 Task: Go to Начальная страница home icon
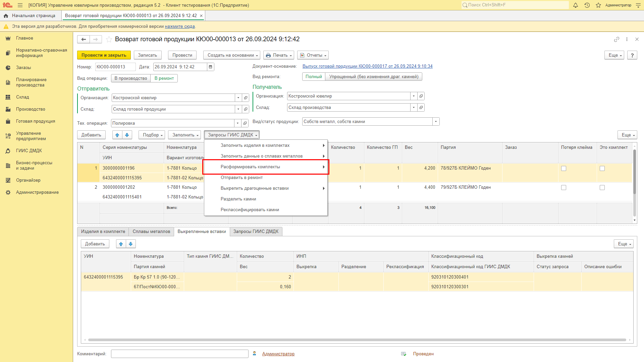pyautogui.click(x=6, y=16)
